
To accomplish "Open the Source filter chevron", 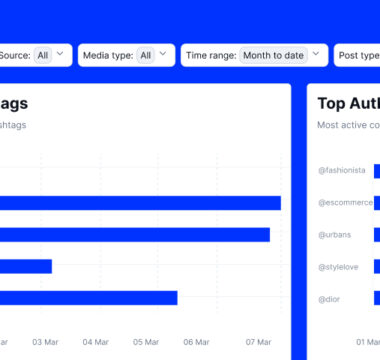I will click(x=60, y=54).
